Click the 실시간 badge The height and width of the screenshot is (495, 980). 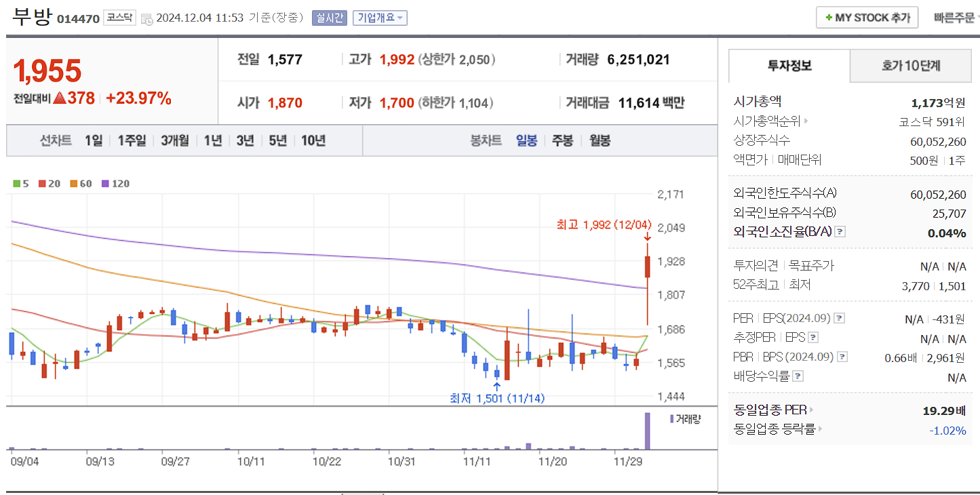tap(330, 18)
